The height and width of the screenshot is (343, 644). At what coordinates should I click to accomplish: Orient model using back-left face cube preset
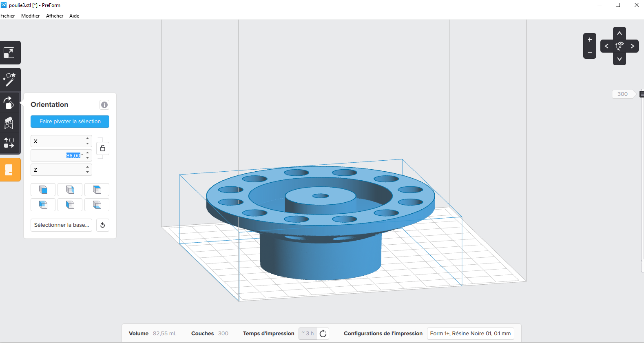point(43,205)
